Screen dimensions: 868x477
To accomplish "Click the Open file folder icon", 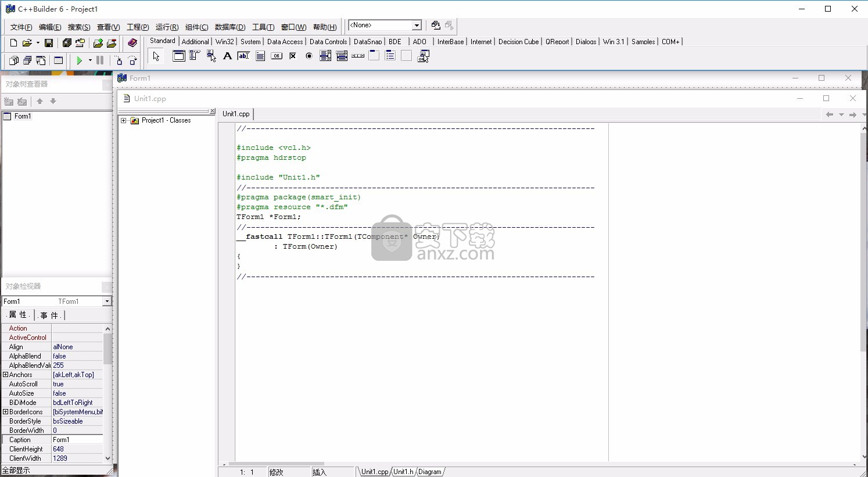I will pos(27,43).
